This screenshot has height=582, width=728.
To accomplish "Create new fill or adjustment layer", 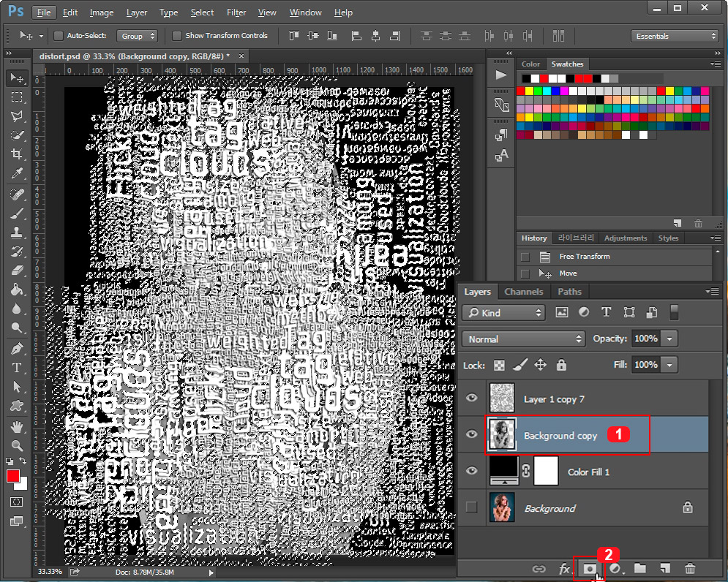I will (x=615, y=569).
